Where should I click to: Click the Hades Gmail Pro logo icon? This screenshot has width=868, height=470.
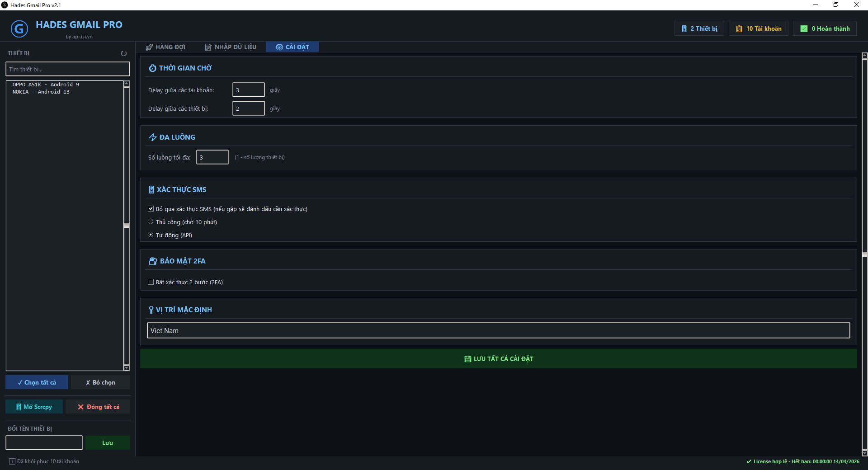click(x=19, y=29)
